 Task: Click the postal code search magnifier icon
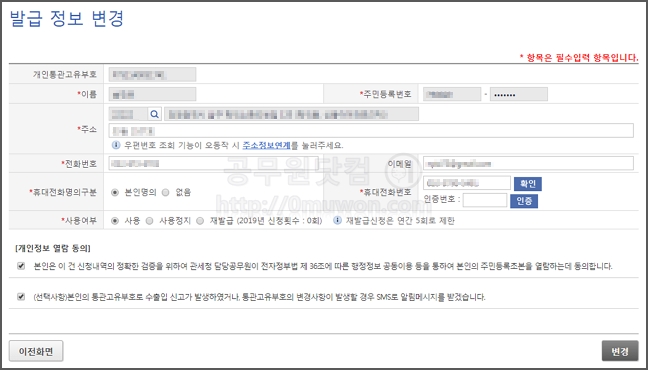click(155, 114)
